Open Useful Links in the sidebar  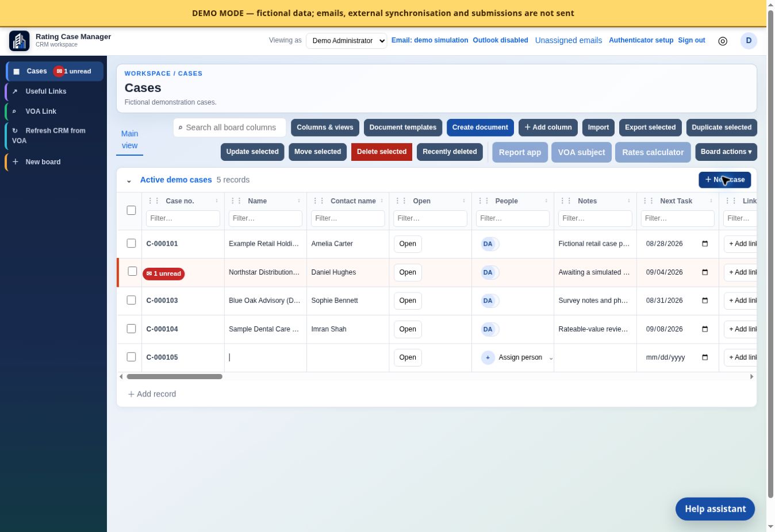pos(55,91)
